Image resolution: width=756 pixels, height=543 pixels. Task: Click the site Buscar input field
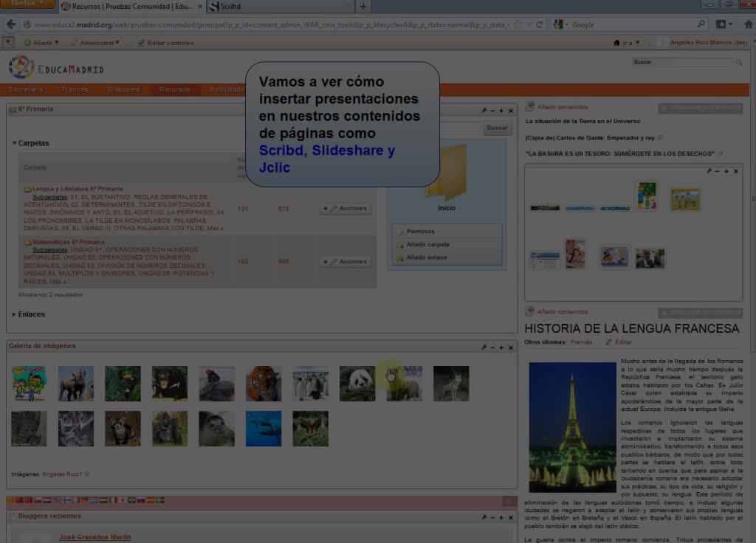click(684, 62)
